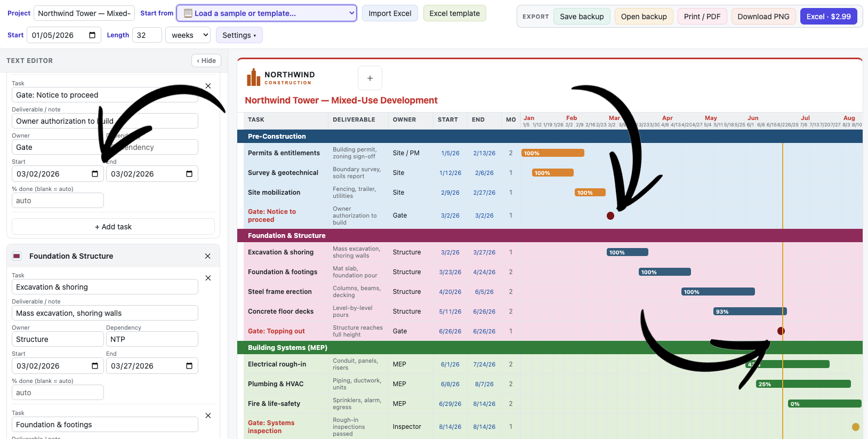868x439 pixels.
Task: Click the Northwind Construction logo
Action: pyautogui.click(x=281, y=78)
